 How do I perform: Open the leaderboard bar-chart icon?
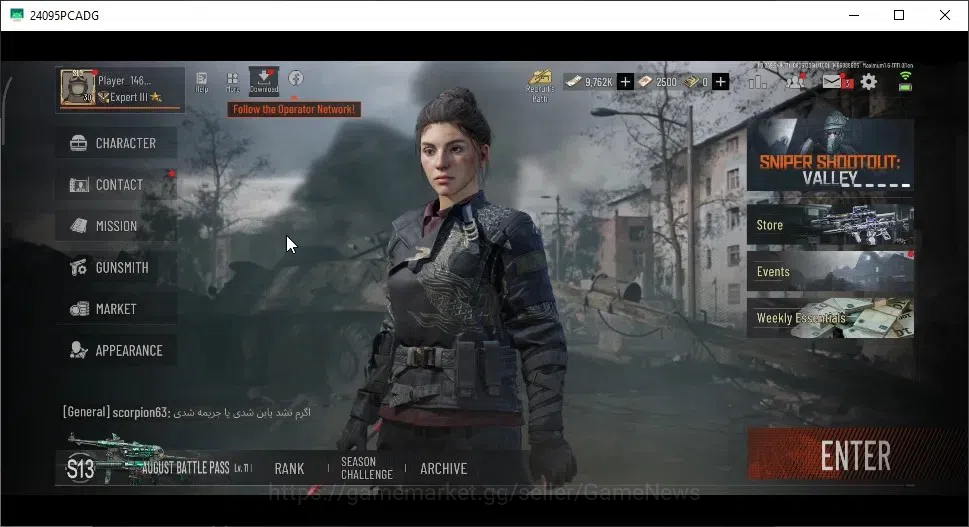tap(758, 82)
